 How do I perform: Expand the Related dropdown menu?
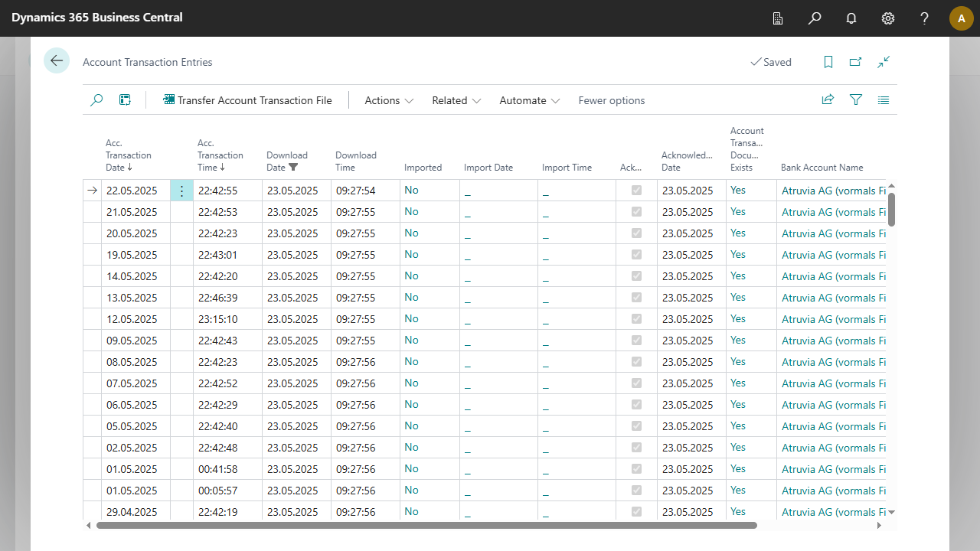[456, 100]
